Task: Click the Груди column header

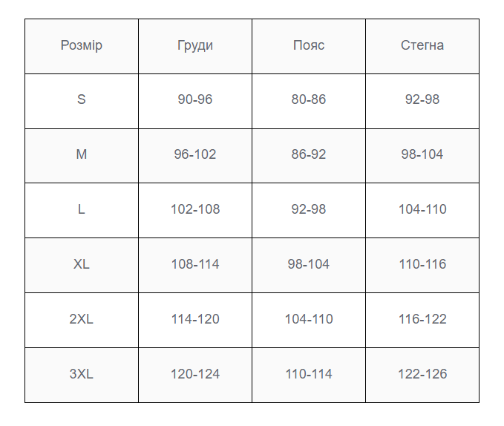Action: [x=195, y=46]
